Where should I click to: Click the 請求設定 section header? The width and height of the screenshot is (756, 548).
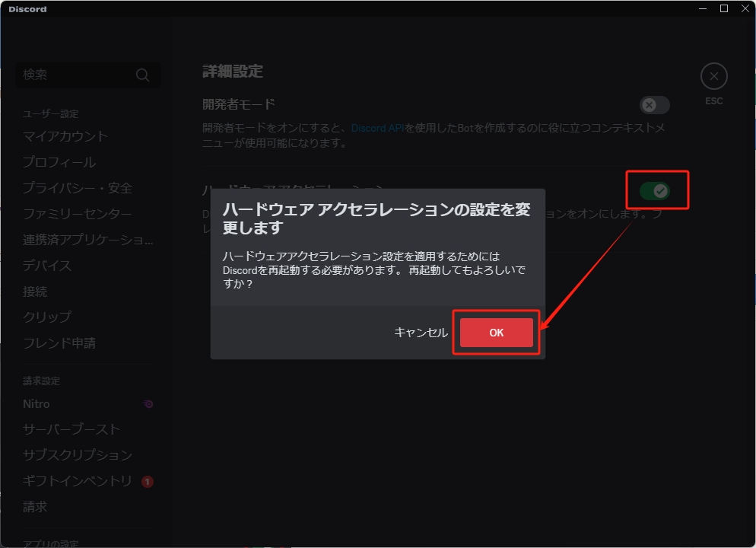(42, 381)
